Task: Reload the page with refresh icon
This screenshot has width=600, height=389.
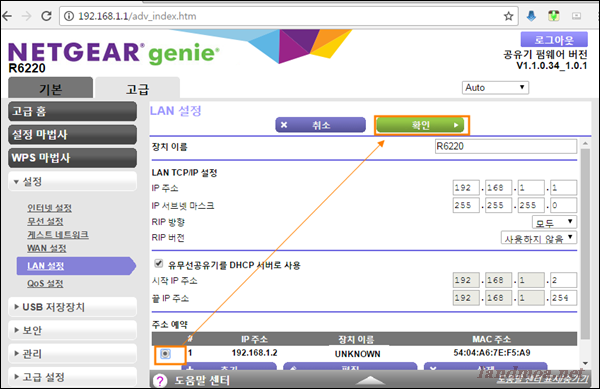Action: pos(46,16)
